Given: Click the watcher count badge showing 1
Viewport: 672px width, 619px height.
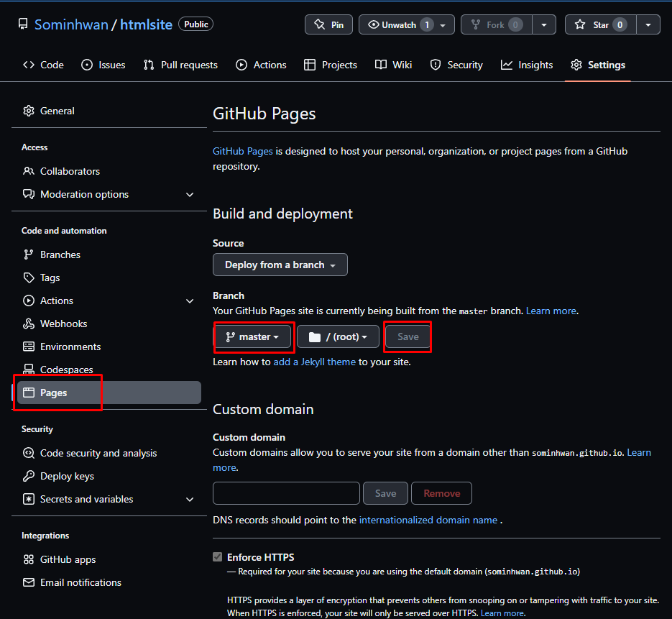Looking at the screenshot, I should (x=427, y=25).
